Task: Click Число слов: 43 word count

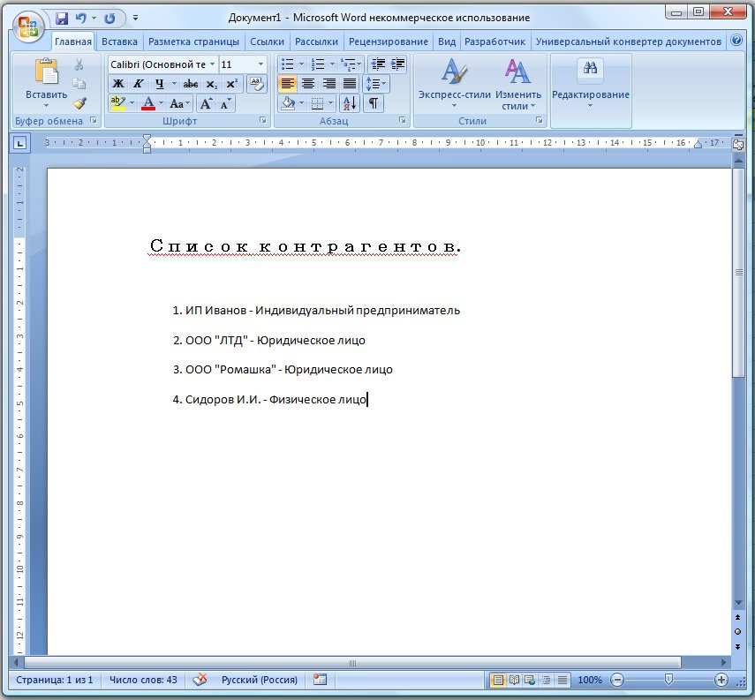Action: click(x=143, y=680)
